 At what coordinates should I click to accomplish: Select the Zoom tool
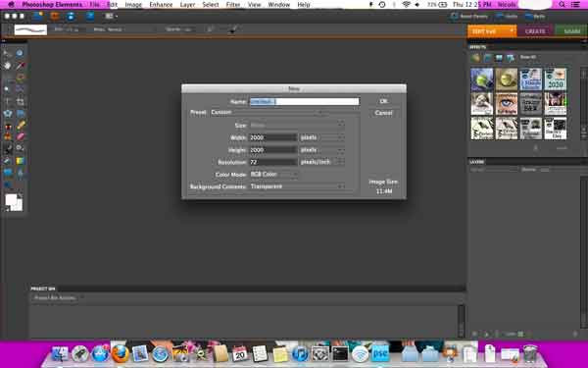click(x=20, y=53)
